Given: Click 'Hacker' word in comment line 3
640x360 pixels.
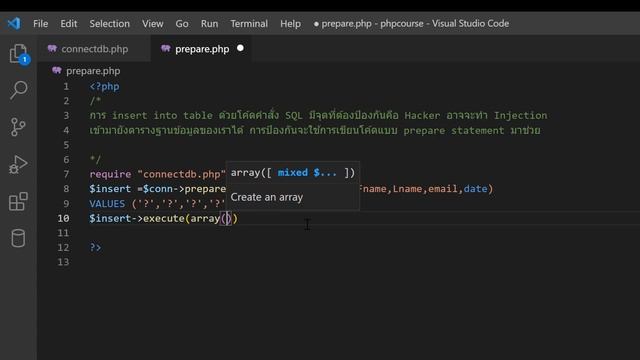Looking at the screenshot, I should tap(422, 116).
